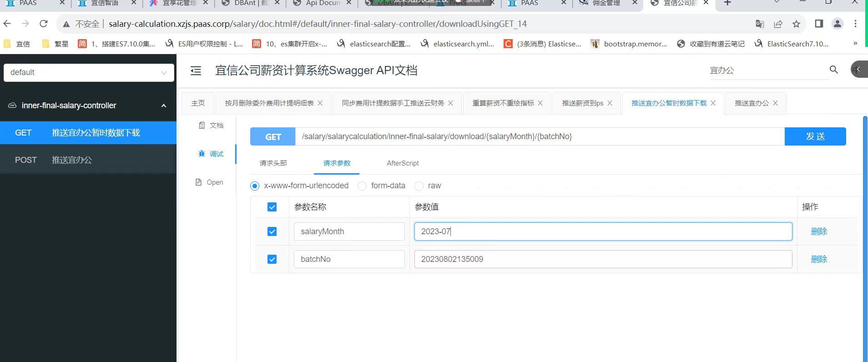Click the request URL path field
868x362 pixels.
click(540, 136)
